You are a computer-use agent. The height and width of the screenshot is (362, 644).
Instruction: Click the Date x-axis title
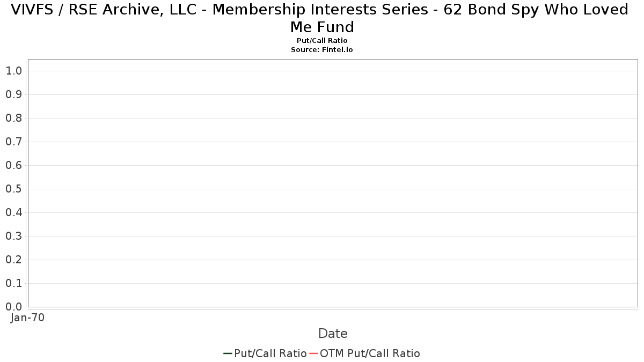point(333,334)
